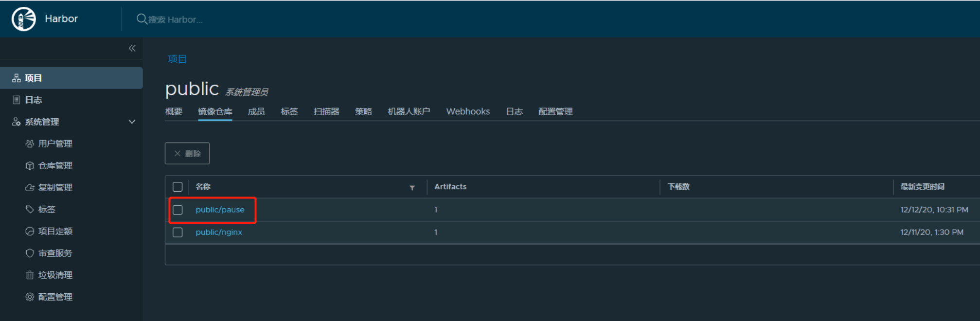This screenshot has width=980, height=321.
Task: Sort by the Artifacts column header
Action: pyautogui.click(x=450, y=187)
